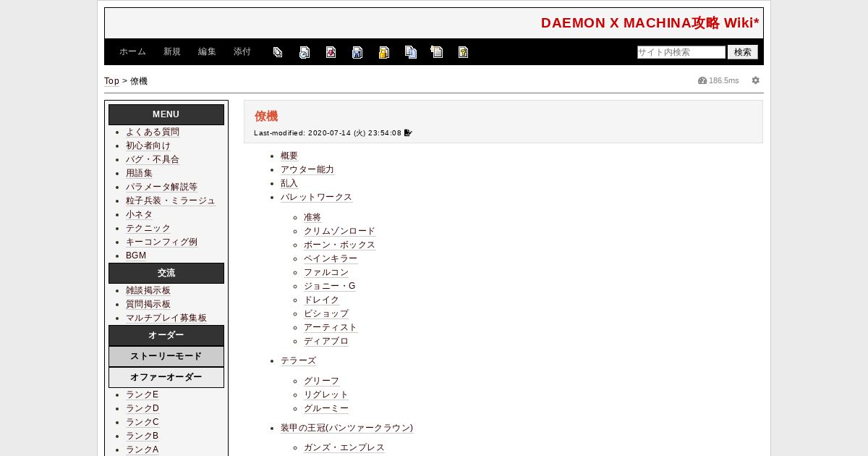This screenshot has height=456, width=868.
Task: Click the speedometer load time icon
Action: point(702,80)
